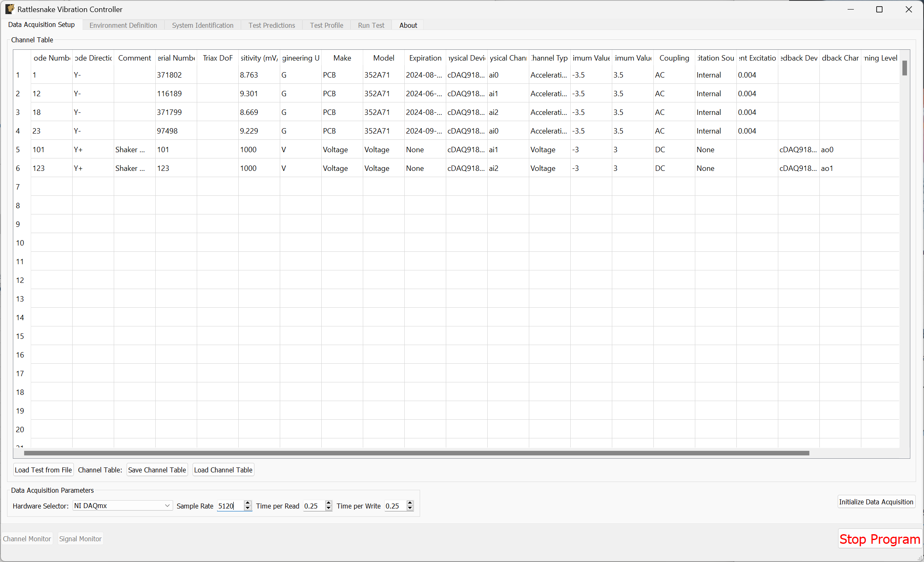This screenshot has height=562, width=924.
Task: Save the current channel table
Action: [x=157, y=470]
